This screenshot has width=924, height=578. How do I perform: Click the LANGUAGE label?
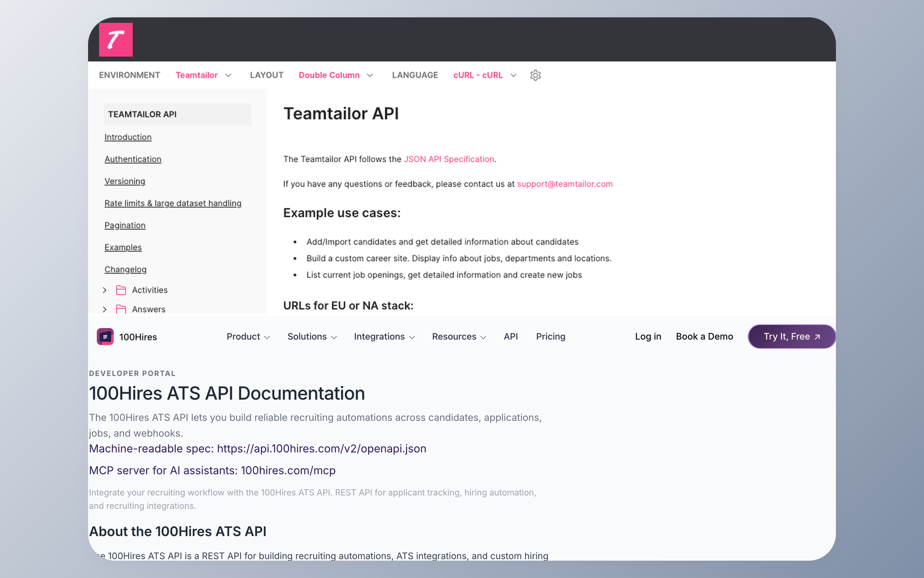[415, 75]
